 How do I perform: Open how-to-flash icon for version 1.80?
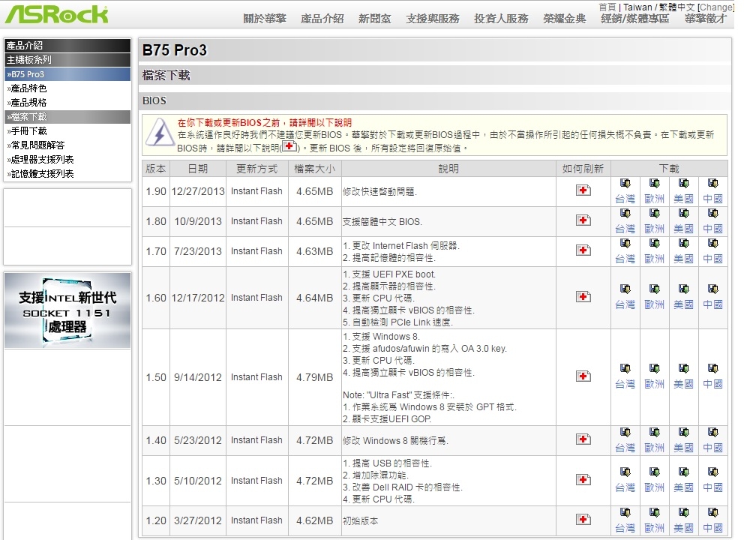click(x=583, y=220)
